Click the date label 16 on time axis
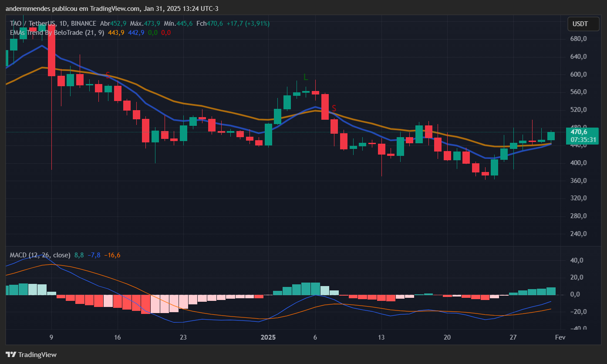The image size is (607, 364). (117, 337)
